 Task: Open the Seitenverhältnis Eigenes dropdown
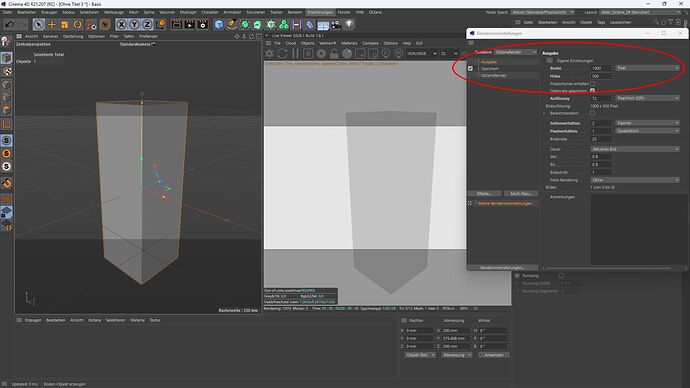pos(647,123)
